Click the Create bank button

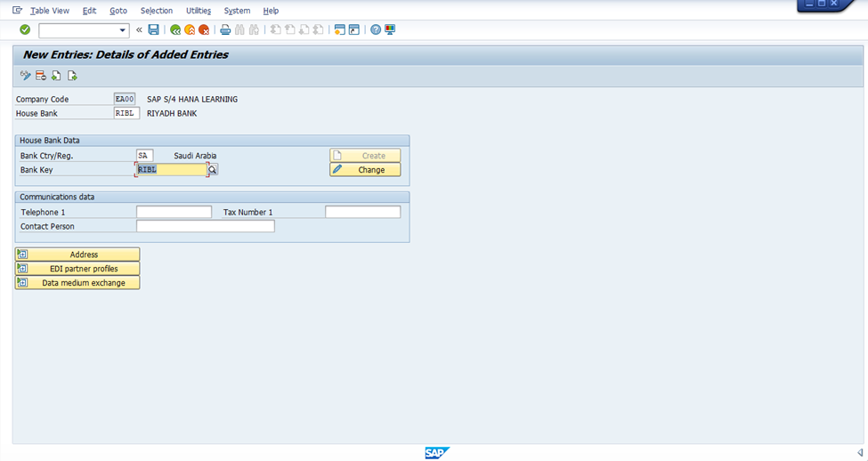click(x=365, y=156)
